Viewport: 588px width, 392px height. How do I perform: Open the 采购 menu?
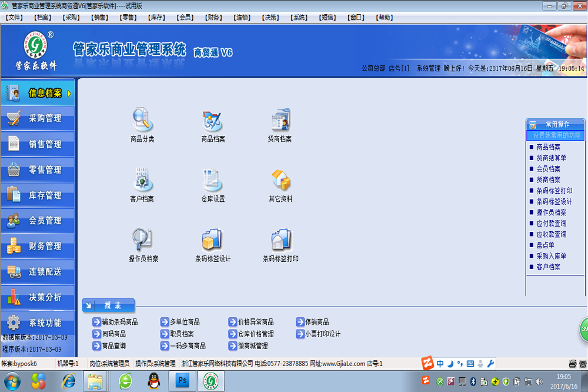pos(71,17)
